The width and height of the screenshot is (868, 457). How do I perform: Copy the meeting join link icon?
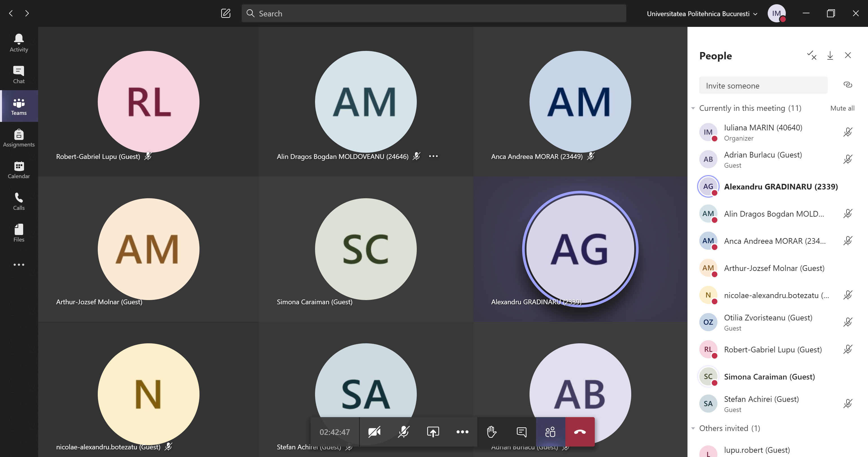847,85
